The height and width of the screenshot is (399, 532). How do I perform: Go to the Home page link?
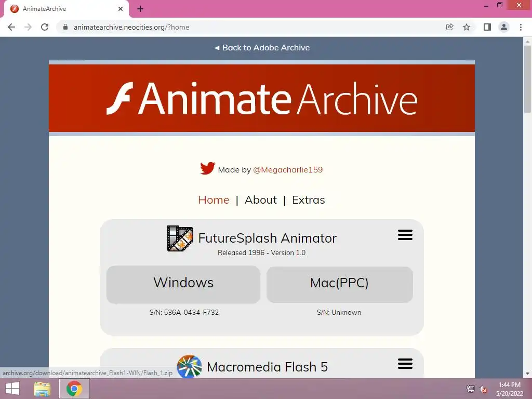[214, 200]
